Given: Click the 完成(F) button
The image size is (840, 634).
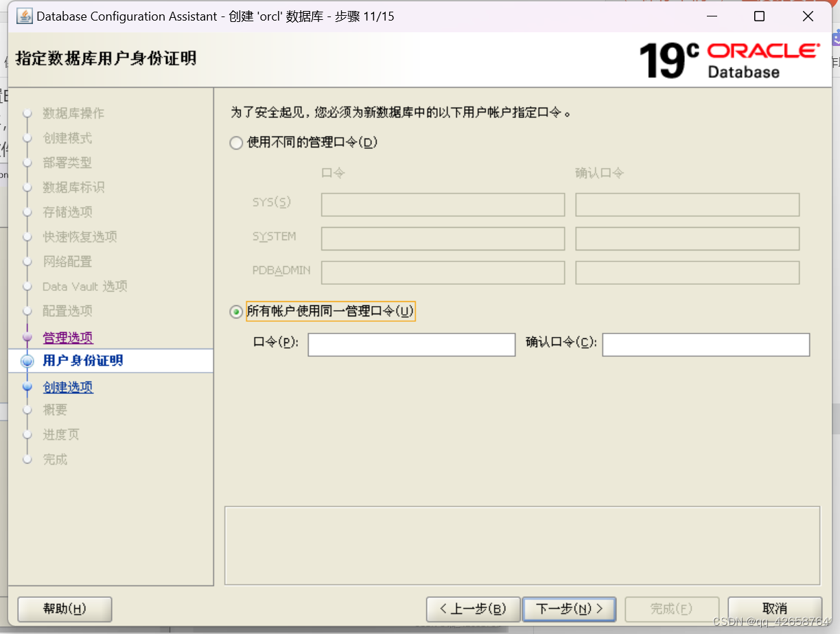Looking at the screenshot, I should (672, 609).
